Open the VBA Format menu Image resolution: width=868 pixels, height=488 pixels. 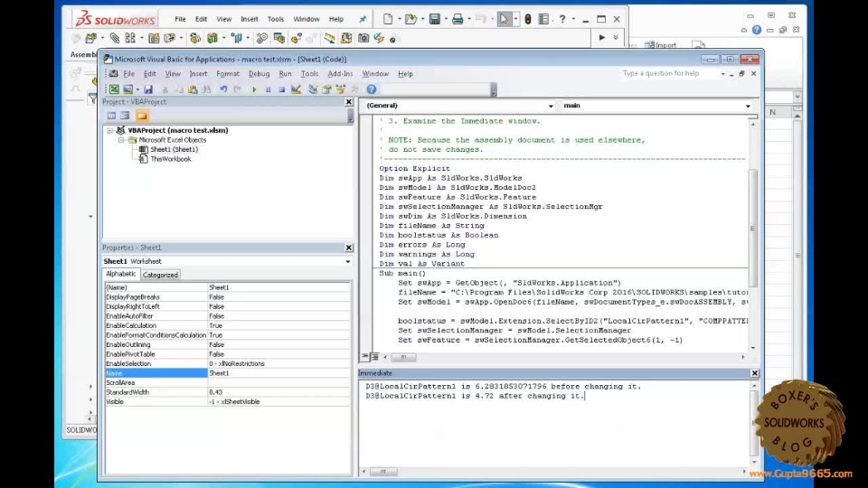(228, 73)
